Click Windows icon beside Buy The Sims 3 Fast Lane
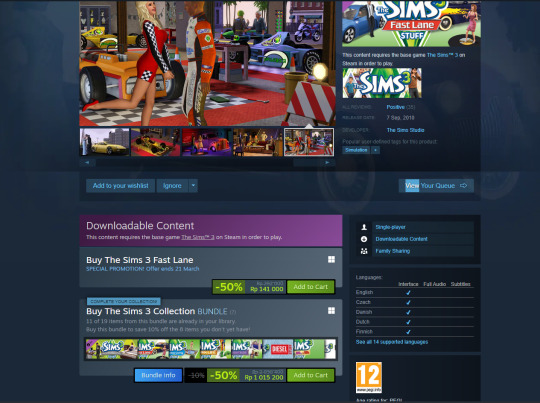Viewport: 540px width, 403px height. (331, 259)
